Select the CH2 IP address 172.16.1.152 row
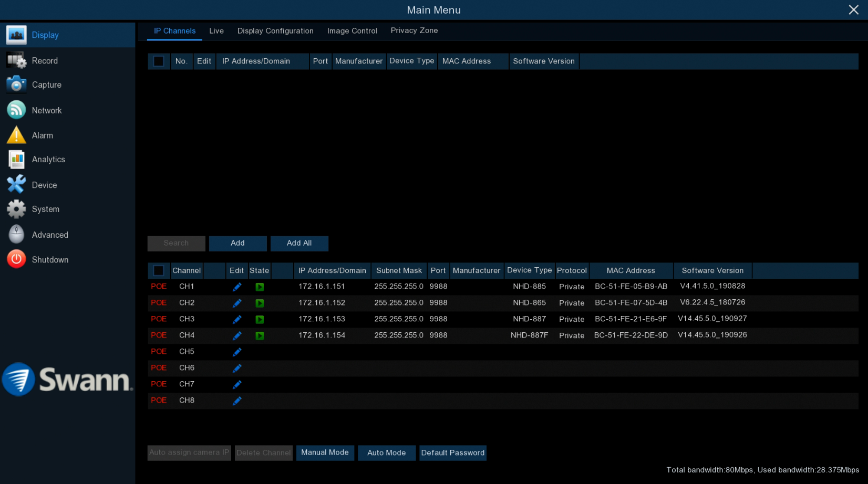The height and width of the screenshot is (484, 868). pyautogui.click(x=322, y=303)
